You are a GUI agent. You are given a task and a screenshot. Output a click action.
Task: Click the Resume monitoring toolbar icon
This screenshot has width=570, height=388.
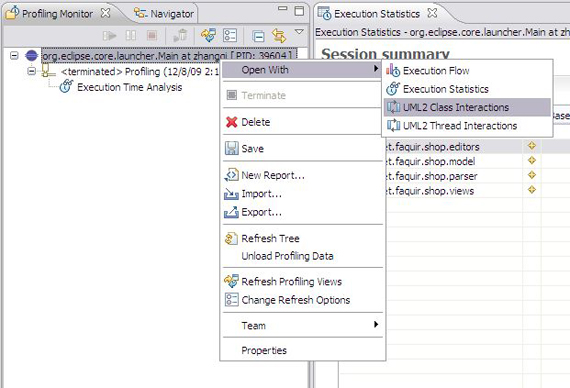109,36
